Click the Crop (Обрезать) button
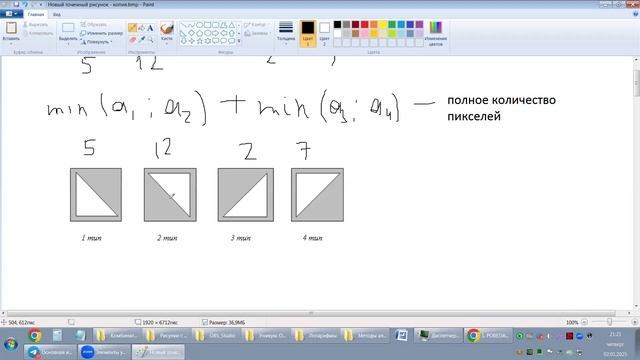Viewport: 640px width, 360px height. click(93, 24)
